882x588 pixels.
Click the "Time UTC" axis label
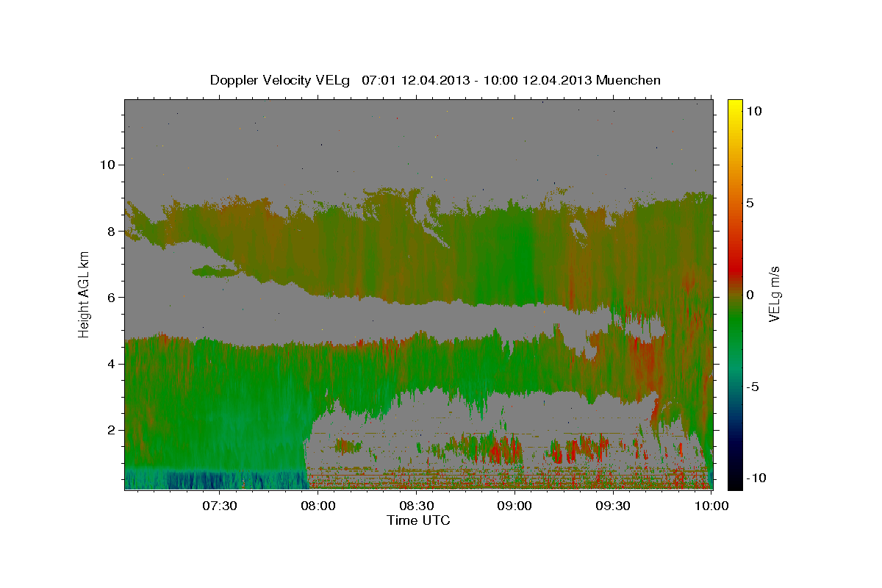pos(418,520)
